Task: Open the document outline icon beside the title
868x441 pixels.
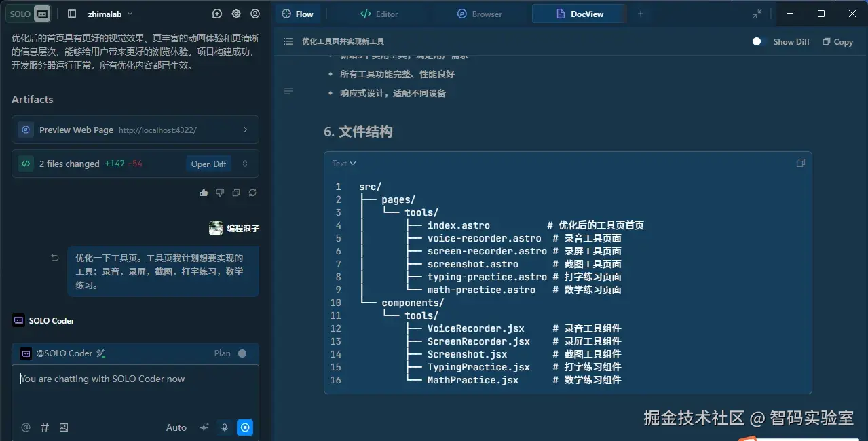Action: click(288, 41)
